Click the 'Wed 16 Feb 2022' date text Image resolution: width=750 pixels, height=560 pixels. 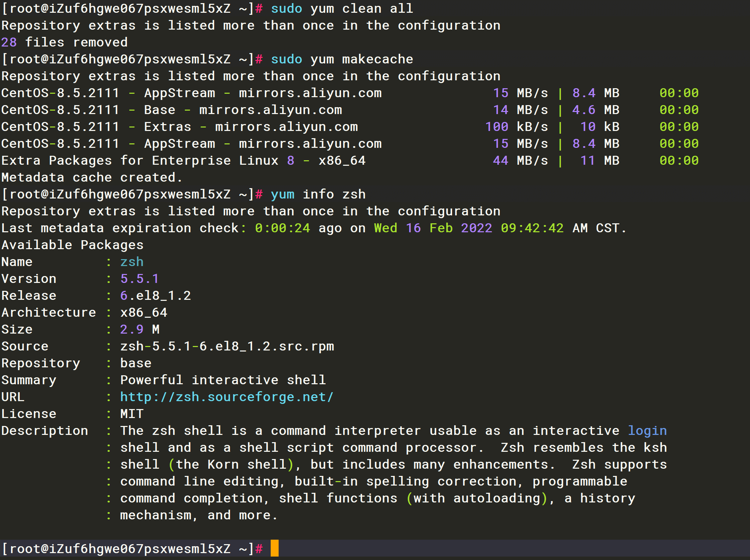pos(433,228)
